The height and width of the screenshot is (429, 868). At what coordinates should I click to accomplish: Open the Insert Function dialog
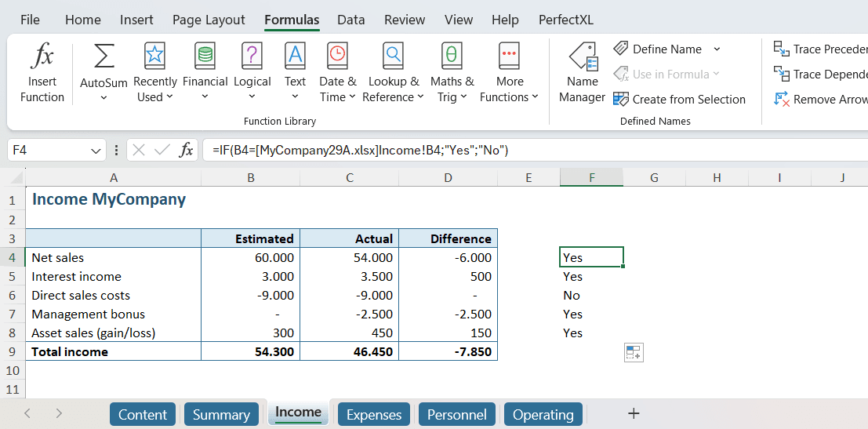pos(42,73)
